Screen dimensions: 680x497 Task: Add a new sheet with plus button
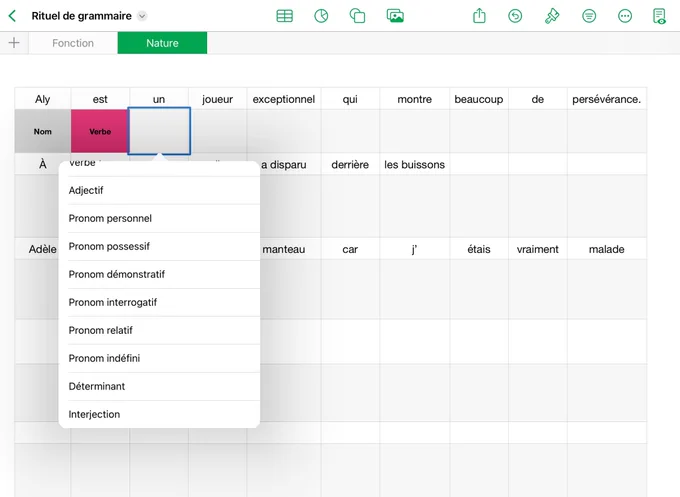14,43
